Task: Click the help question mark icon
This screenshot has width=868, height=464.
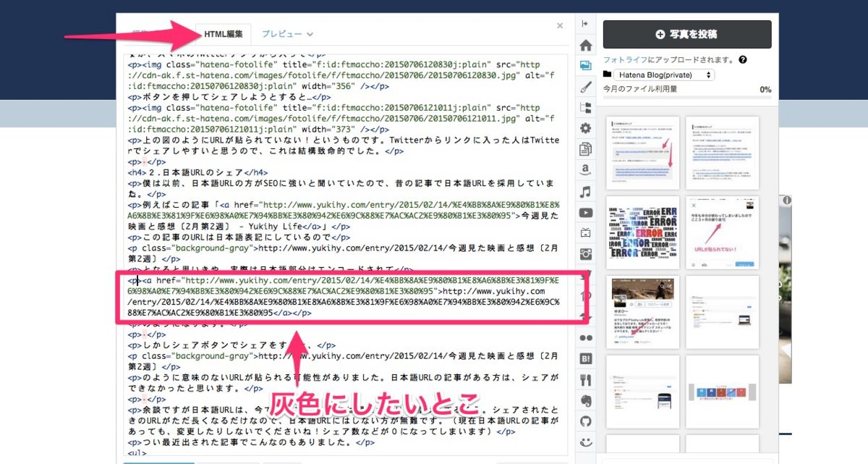Action: click(x=743, y=60)
